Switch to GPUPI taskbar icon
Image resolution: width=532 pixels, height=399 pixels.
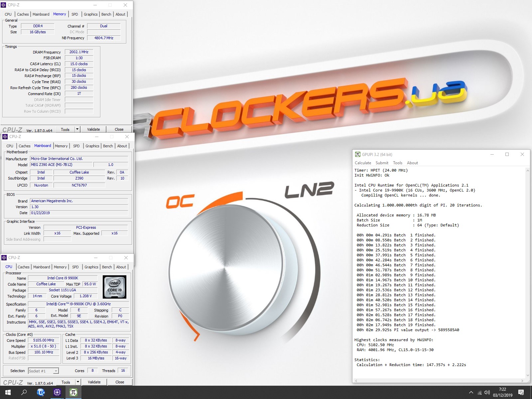click(73, 392)
